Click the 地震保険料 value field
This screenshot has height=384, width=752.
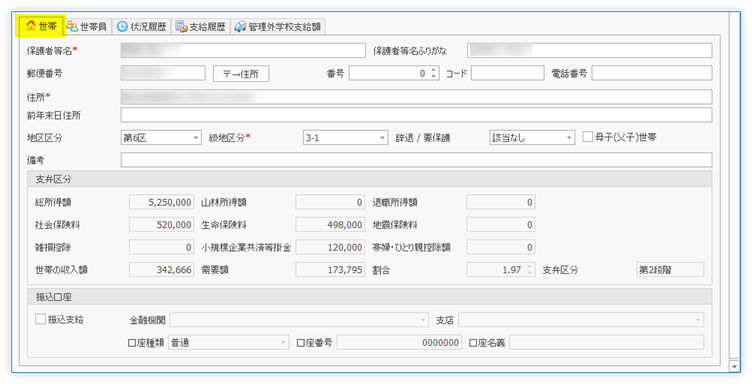(x=501, y=225)
